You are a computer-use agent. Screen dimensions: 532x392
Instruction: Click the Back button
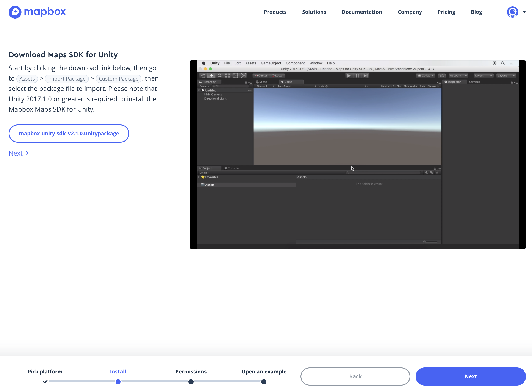355,376
